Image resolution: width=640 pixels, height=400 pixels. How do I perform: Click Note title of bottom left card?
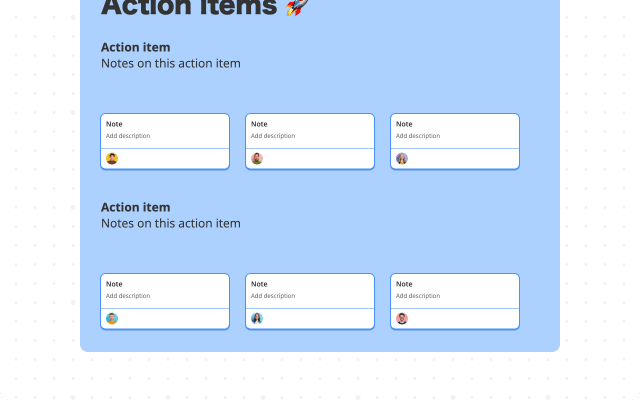coord(114,284)
